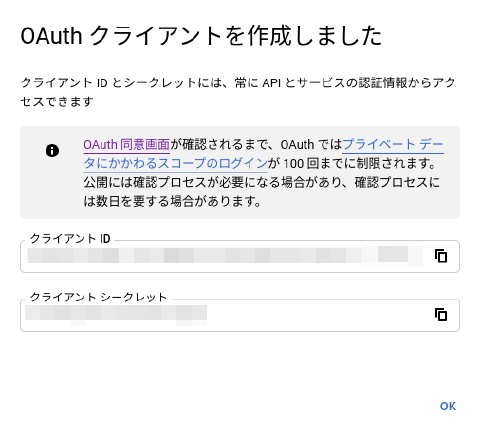Click the クライアント シークレット field label
Image resolution: width=480 pixels, height=435 pixels.
[98, 297]
